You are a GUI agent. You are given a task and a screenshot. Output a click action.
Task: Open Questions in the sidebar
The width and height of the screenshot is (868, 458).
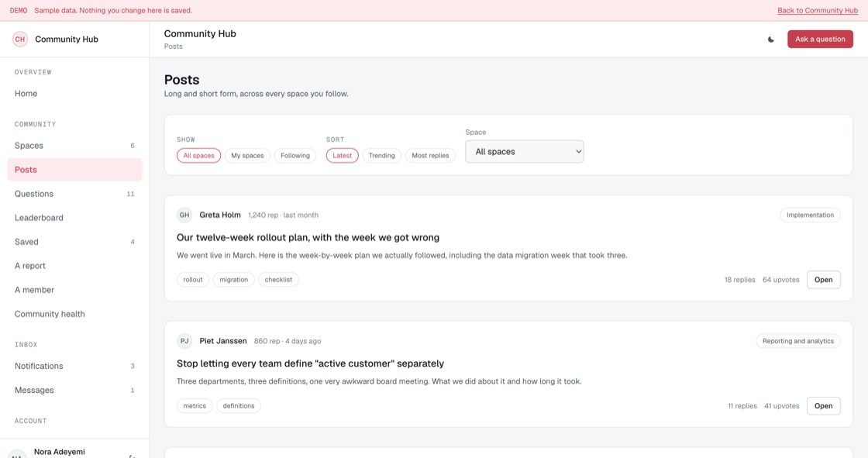point(74,194)
